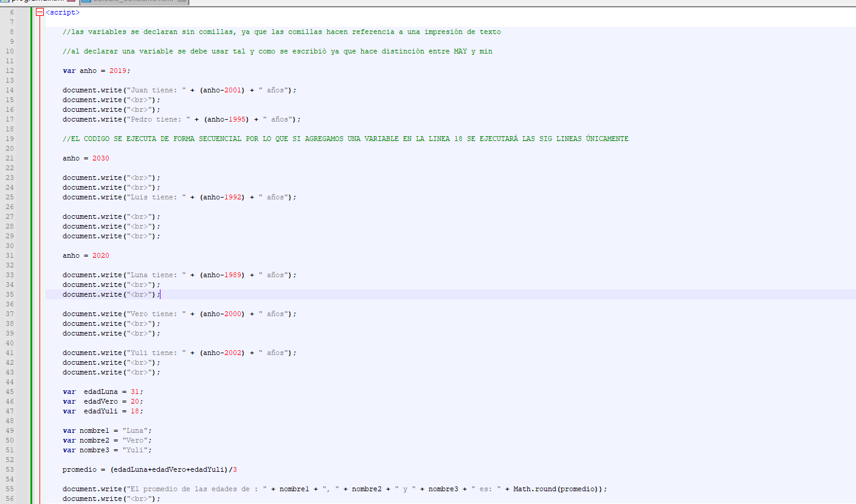
Task: Click line number 21 in the margin
Action: point(10,158)
